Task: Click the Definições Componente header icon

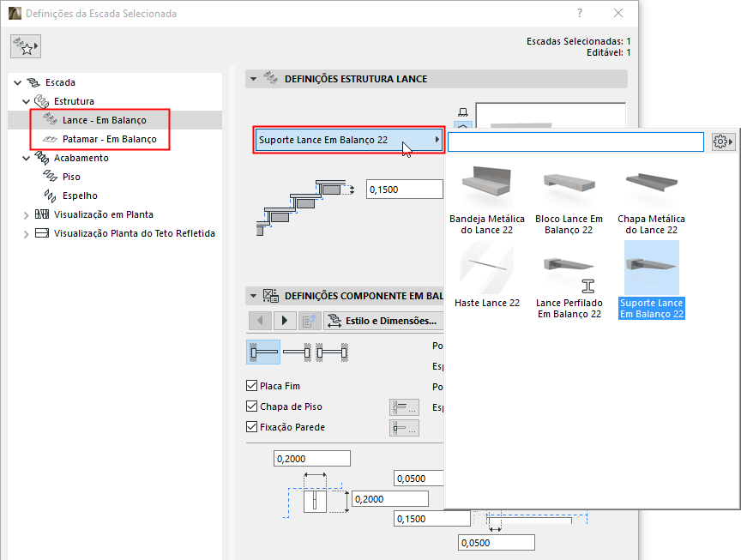Action: click(271, 296)
